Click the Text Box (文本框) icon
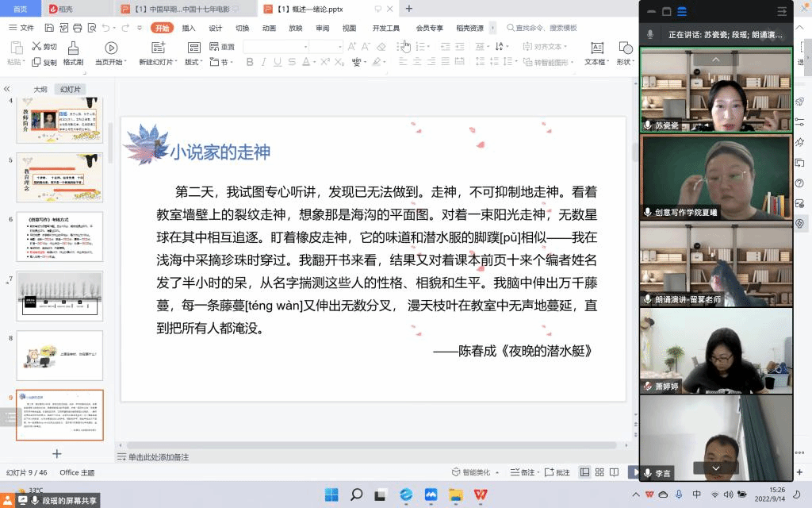Image resolution: width=812 pixels, height=508 pixels. coord(595,48)
